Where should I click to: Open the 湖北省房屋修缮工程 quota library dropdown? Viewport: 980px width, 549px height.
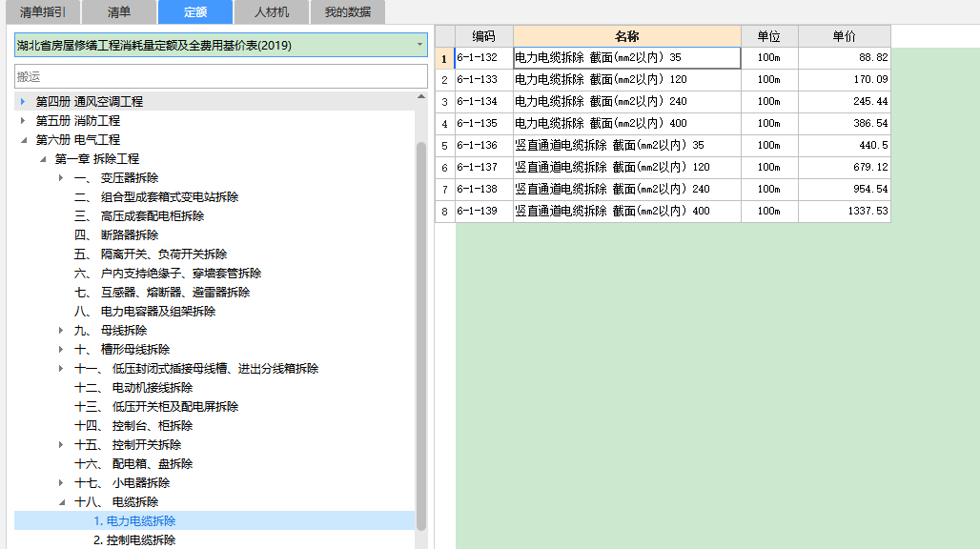(x=420, y=45)
